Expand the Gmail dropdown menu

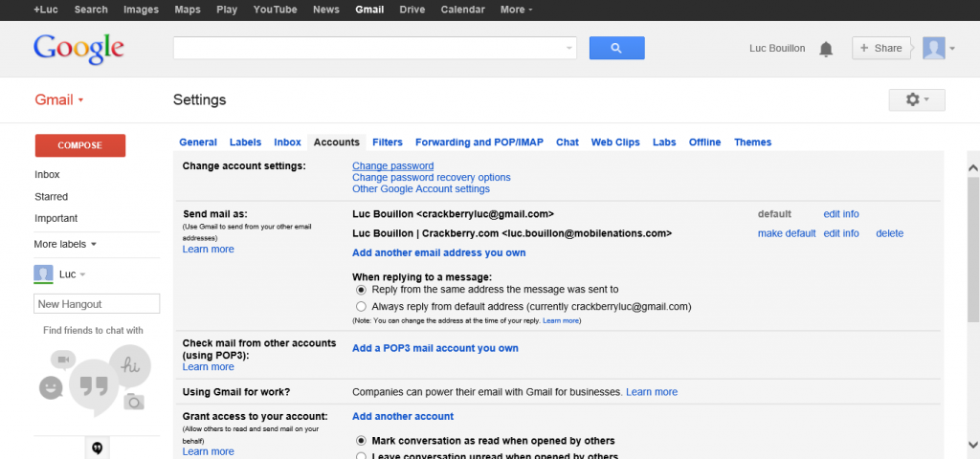59,99
